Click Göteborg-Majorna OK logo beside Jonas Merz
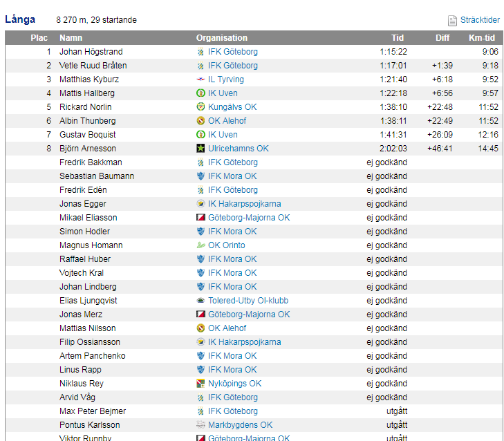The image size is (504, 441). tap(200, 315)
